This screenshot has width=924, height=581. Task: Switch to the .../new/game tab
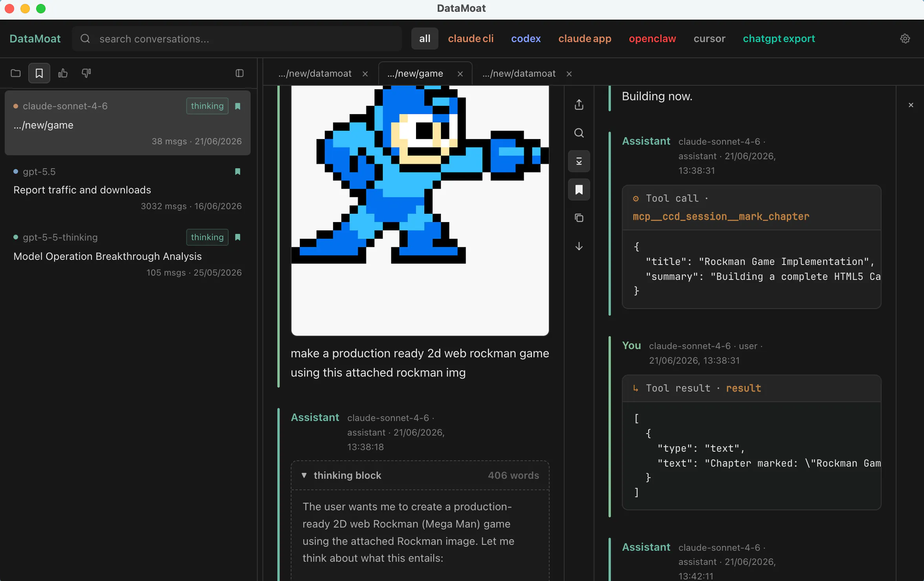[x=415, y=74]
